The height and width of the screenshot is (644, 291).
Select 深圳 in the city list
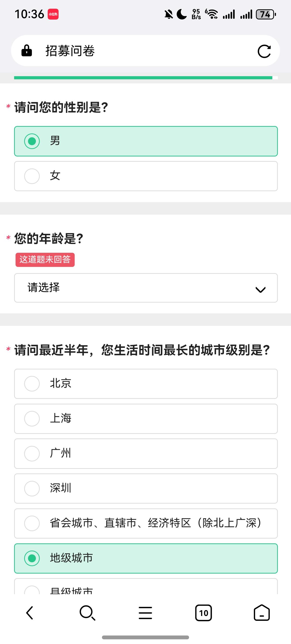(x=146, y=488)
